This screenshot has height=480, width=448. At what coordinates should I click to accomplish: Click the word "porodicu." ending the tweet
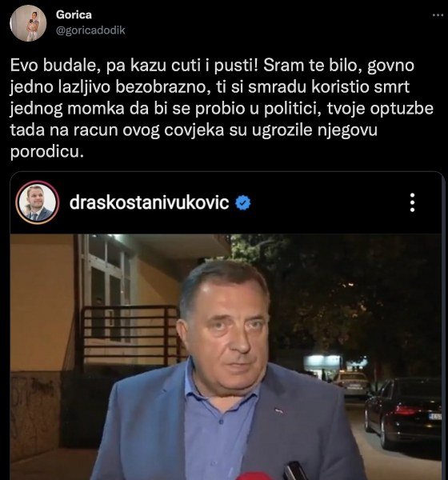point(47,151)
